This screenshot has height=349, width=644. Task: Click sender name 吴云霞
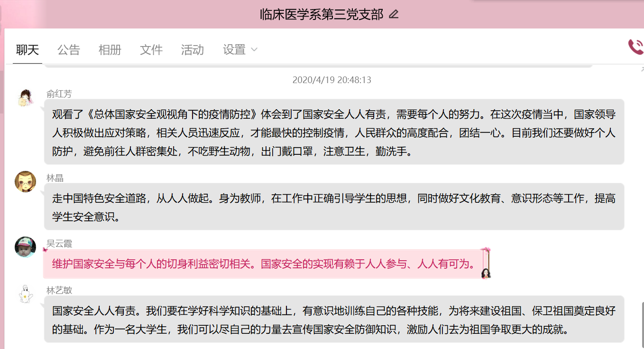tap(59, 244)
